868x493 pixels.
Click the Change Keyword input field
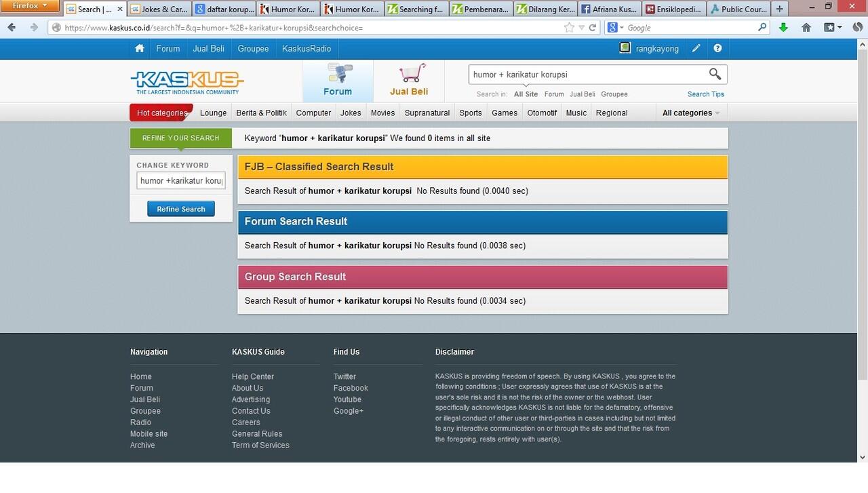(x=181, y=180)
